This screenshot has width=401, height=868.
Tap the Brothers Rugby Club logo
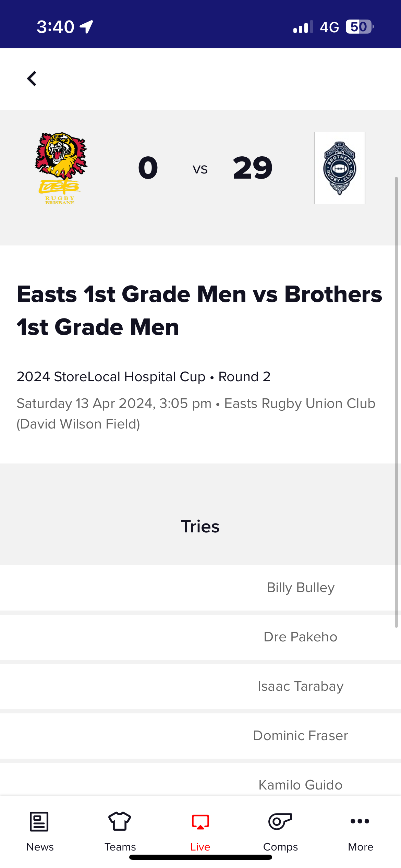point(340,168)
